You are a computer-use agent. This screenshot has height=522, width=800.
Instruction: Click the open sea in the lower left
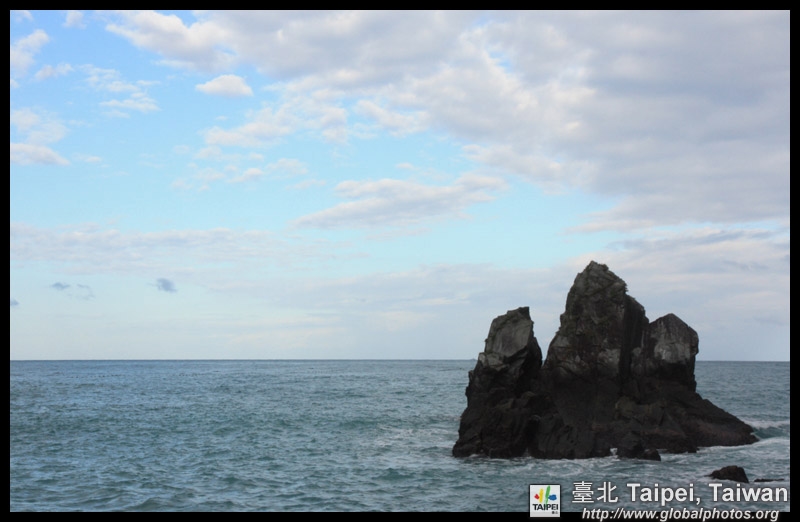click(150, 450)
